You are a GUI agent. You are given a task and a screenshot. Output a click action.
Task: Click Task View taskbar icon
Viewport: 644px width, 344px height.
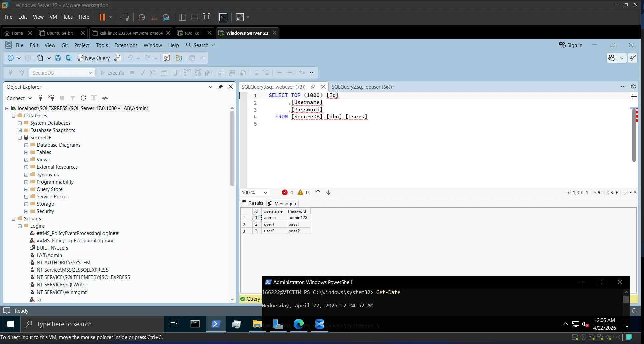click(174, 324)
